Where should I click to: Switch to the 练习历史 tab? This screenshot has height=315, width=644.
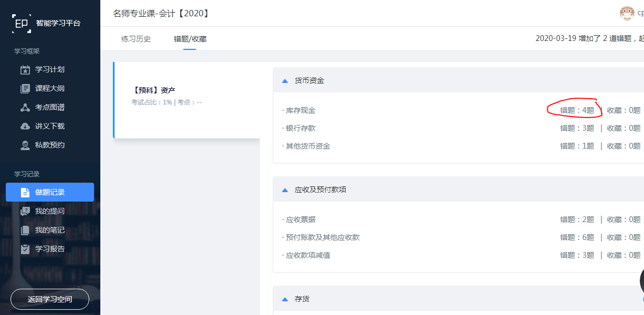coord(136,39)
